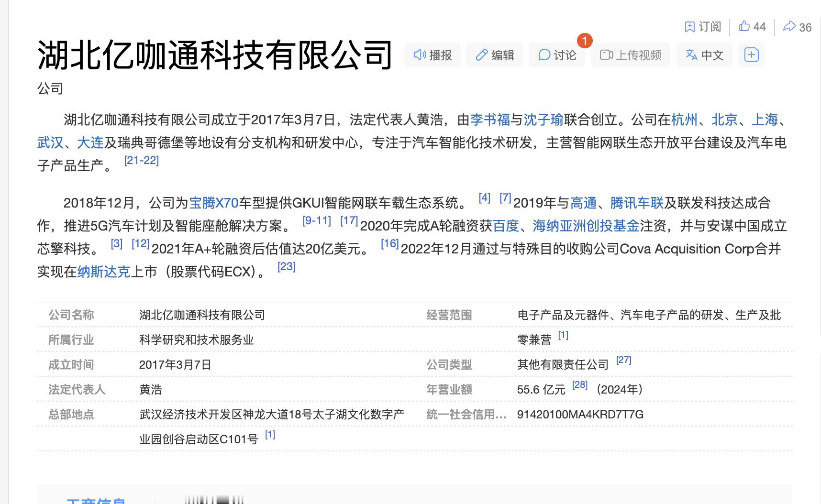Click the 经营范围 field label

[x=449, y=315]
